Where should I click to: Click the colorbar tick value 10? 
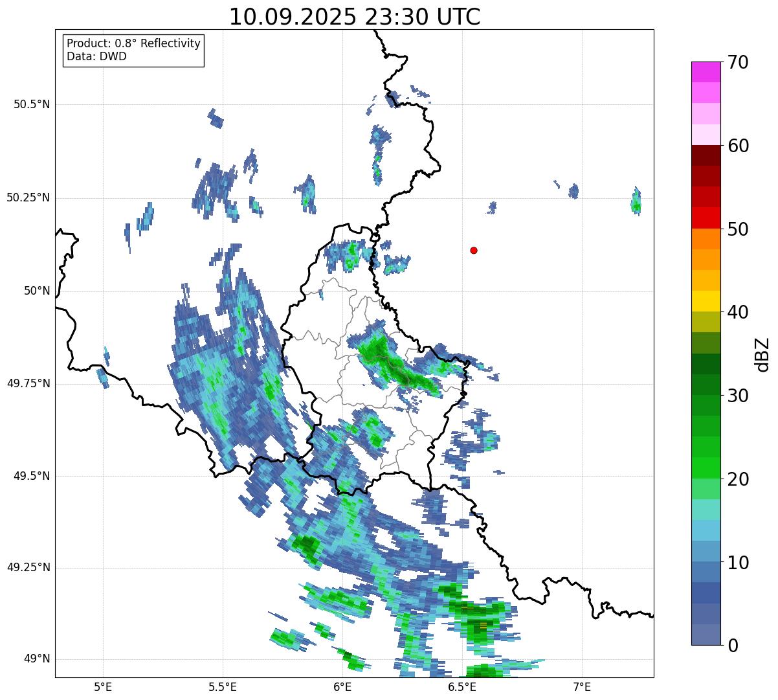click(737, 562)
